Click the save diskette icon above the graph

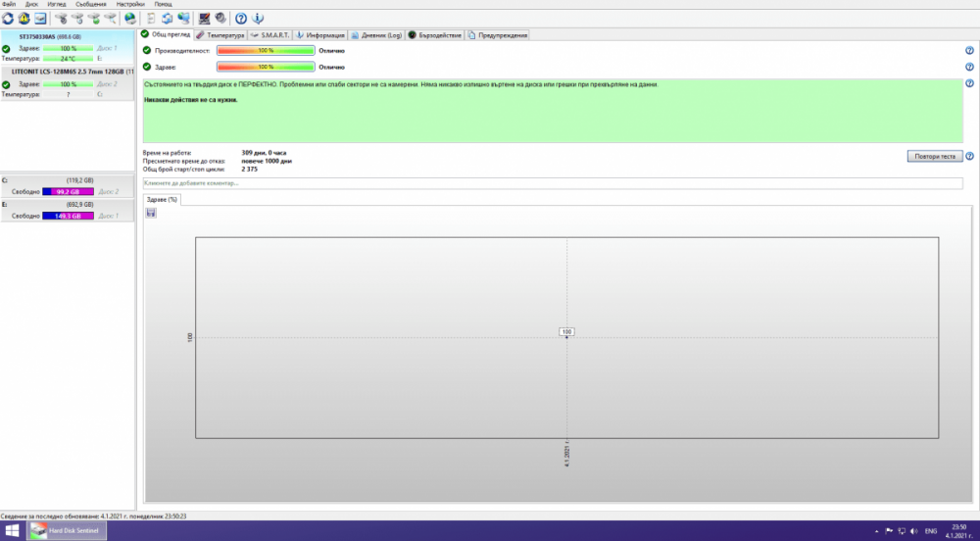(151, 213)
